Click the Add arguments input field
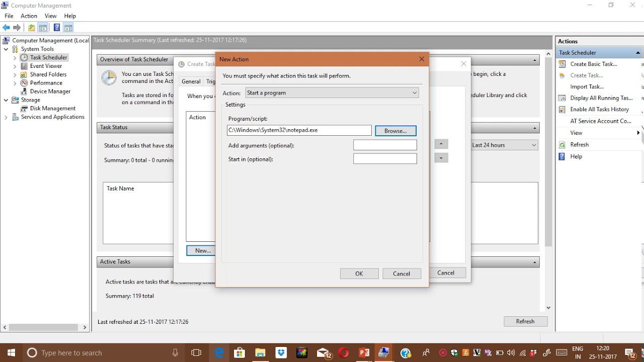 (385, 145)
